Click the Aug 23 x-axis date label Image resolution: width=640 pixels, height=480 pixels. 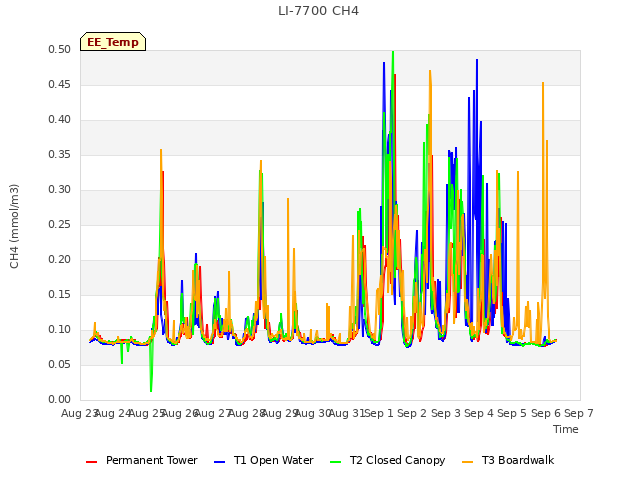pos(79,413)
